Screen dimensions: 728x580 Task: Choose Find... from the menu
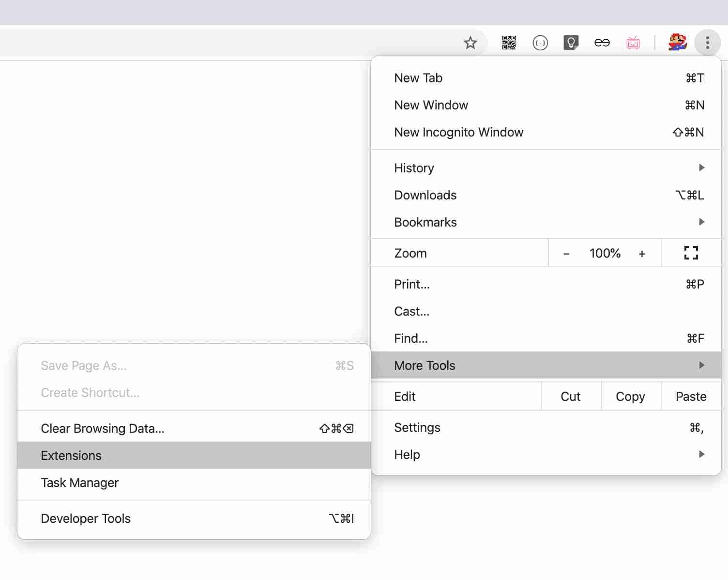pyautogui.click(x=546, y=338)
